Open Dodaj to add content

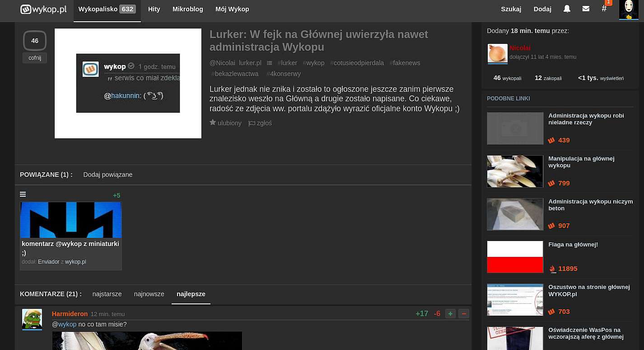coord(542,9)
